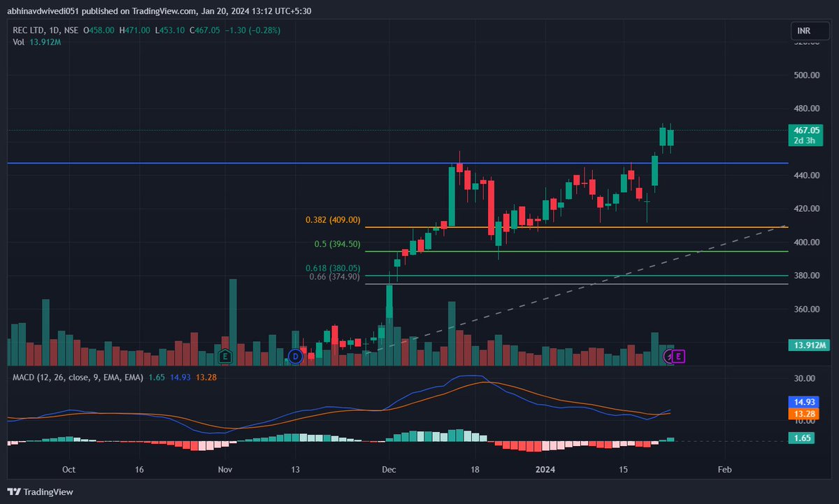Image resolution: width=839 pixels, height=504 pixels.
Task: Click the Feb date on time axis
Action: pos(725,470)
